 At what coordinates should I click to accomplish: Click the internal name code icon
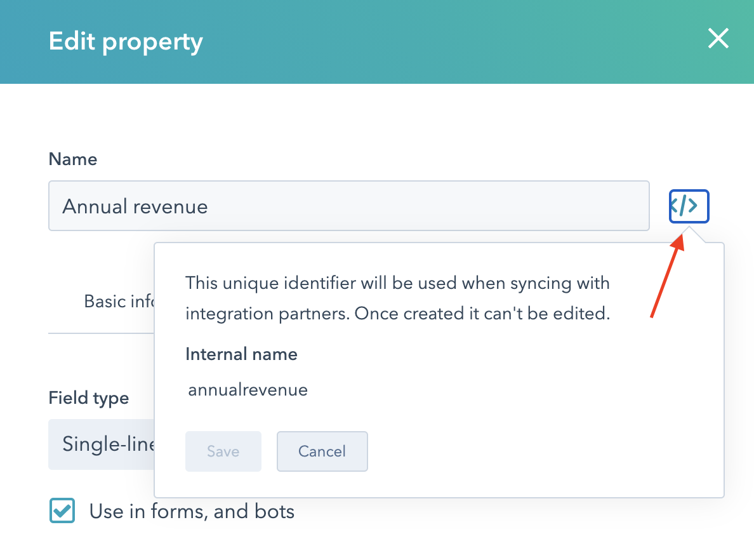pos(689,206)
